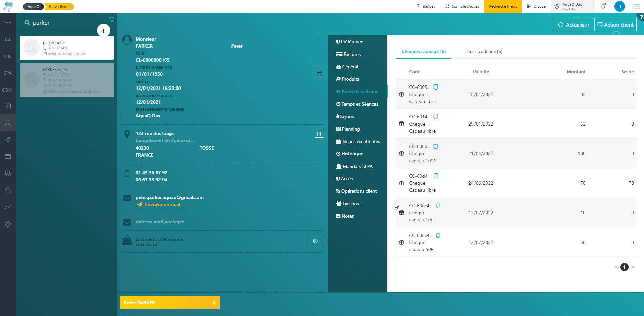Expand the chevron under Etablissement d'origine
The image size is (644, 316).
[x=317, y=115]
